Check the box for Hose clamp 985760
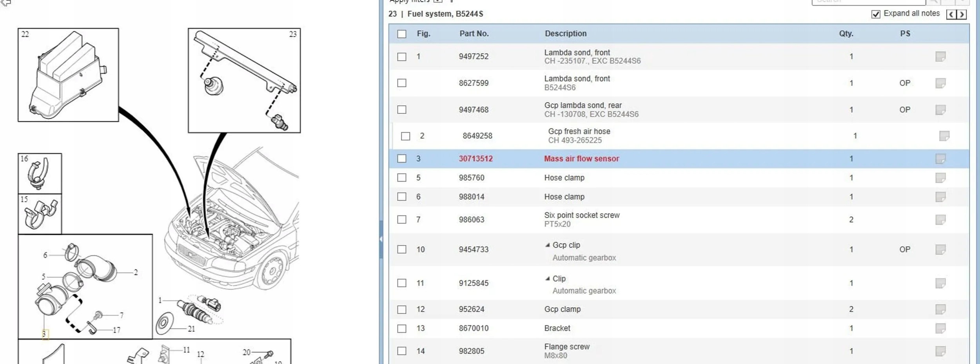Viewport: 980px width, 364px height. point(401,178)
